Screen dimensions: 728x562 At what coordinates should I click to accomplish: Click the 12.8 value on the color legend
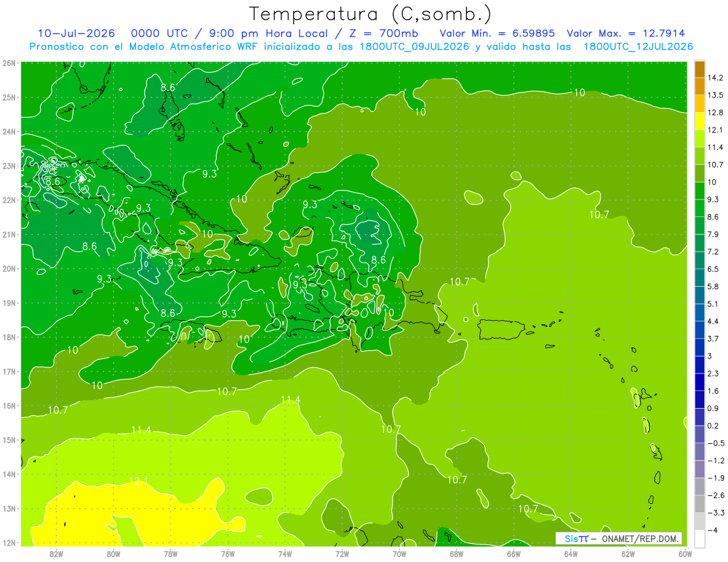point(716,113)
